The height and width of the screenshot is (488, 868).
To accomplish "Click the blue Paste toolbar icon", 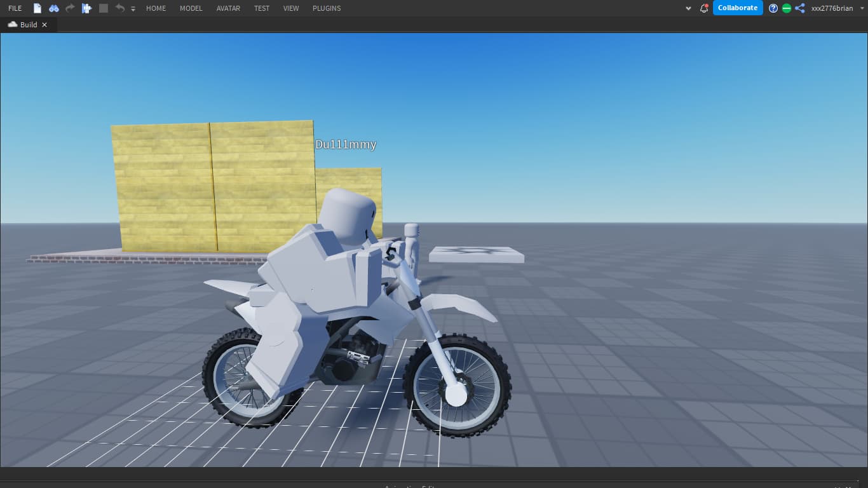I will click(86, 8).
